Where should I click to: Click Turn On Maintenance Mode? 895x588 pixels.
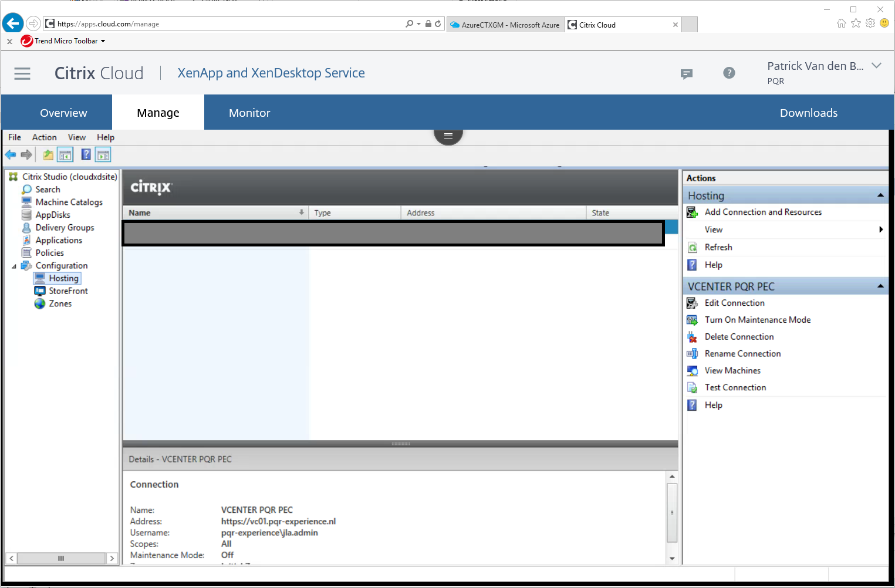758,320
